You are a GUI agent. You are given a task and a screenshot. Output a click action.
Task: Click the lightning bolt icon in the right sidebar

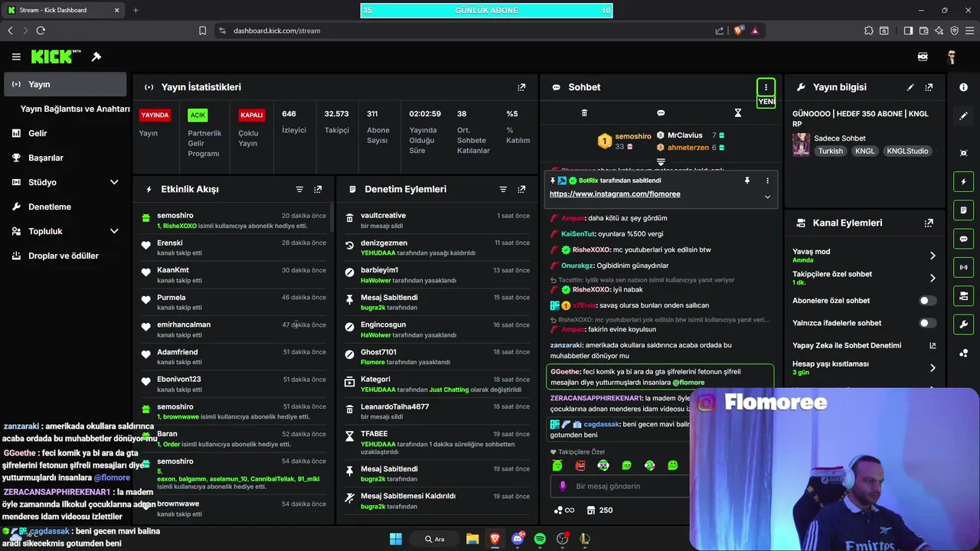click(x=963, y=182)
